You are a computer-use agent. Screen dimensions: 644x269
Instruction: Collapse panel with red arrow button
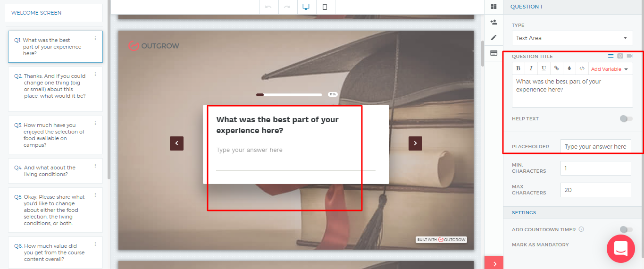pyautogui.click(x=494, y=263)
